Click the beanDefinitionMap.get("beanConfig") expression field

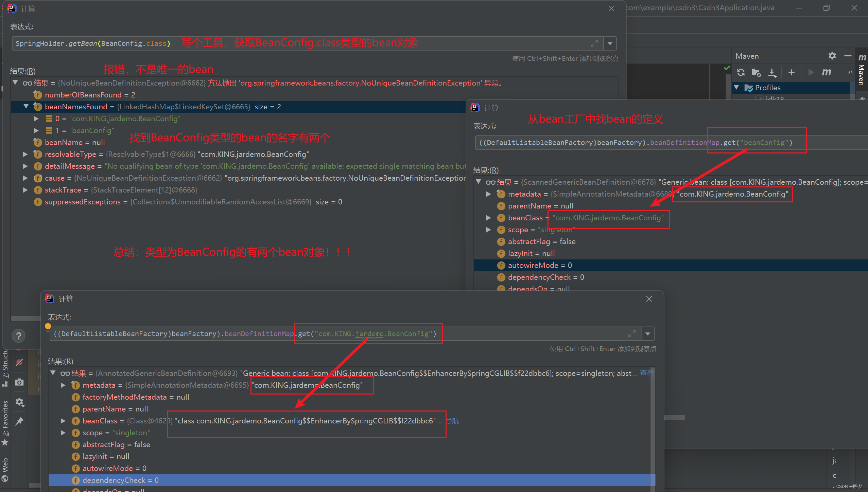coord(671,143)
